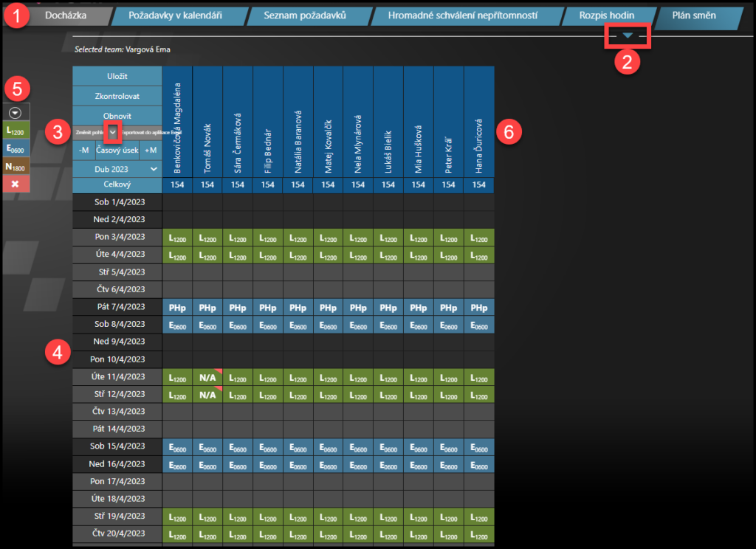Click the Uložit button
Viewport: 756px width, 549px height.
pos(117,76)
